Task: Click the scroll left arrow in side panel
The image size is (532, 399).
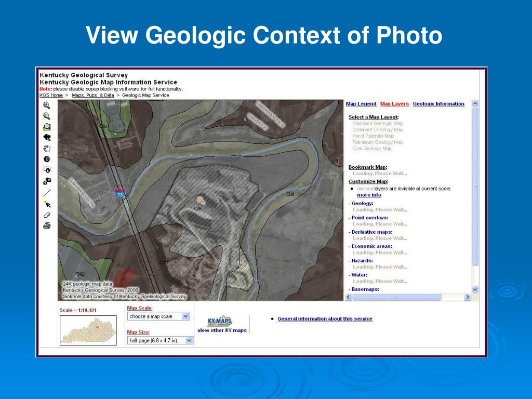Action: pyautogui.click(x=349, y=297)
